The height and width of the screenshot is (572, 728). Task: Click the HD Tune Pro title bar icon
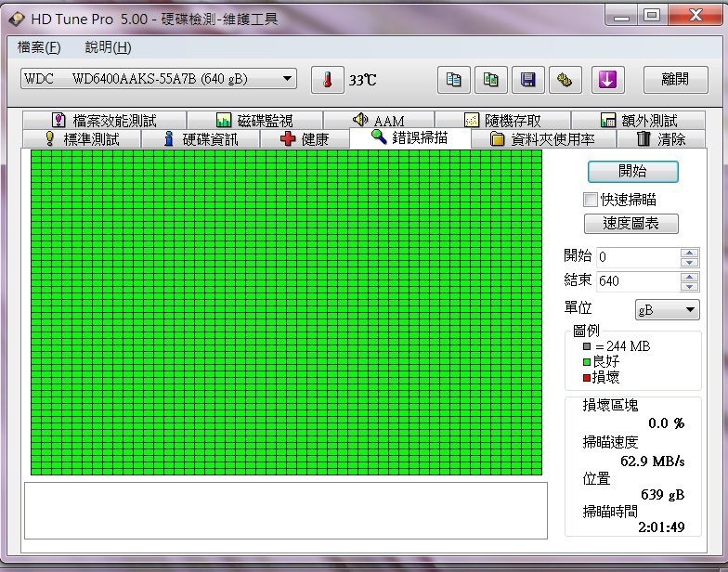pyautogui.click(x=17, y=19)
